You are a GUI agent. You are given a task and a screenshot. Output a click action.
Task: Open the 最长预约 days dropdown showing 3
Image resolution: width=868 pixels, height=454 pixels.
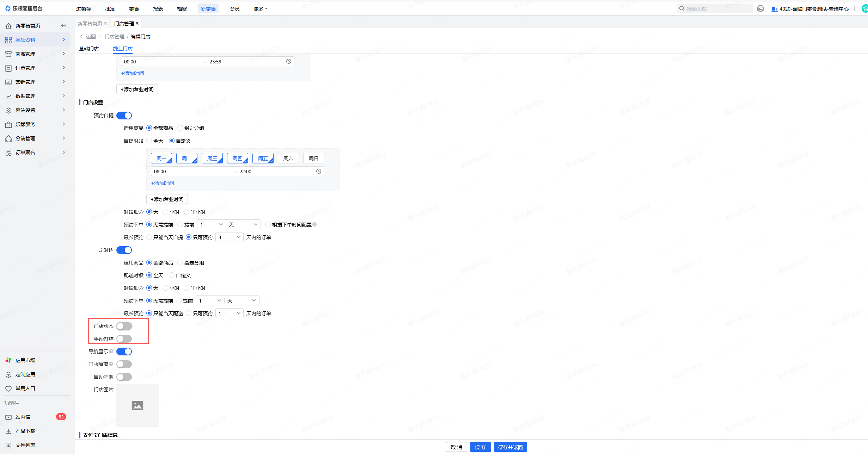click(229, 237)
